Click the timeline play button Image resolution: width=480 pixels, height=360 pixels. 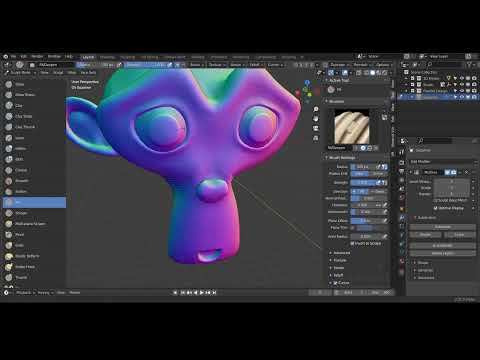201,293
